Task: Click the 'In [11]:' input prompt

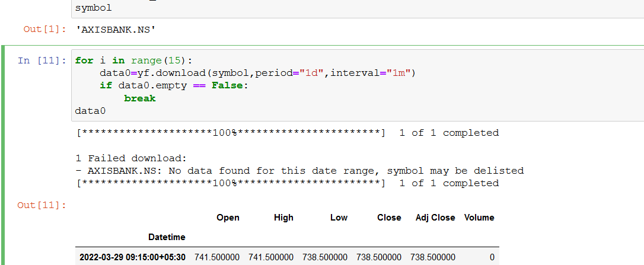Action: pyautogui.click(x=42, y=61)
